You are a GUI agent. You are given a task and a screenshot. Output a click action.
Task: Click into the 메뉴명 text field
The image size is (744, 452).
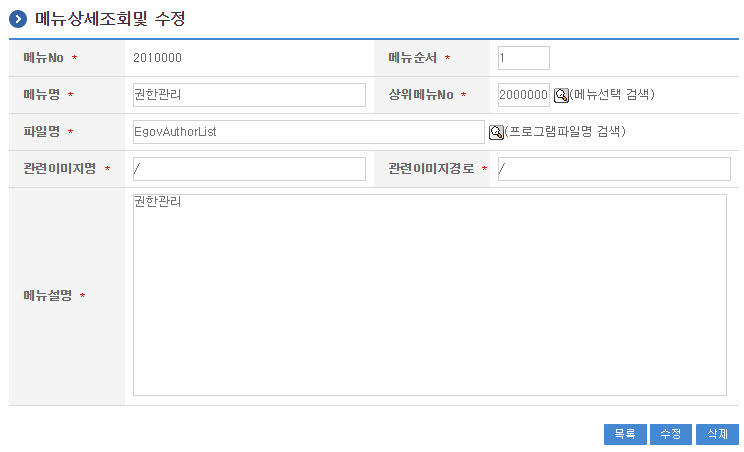(x=248, y=95)
